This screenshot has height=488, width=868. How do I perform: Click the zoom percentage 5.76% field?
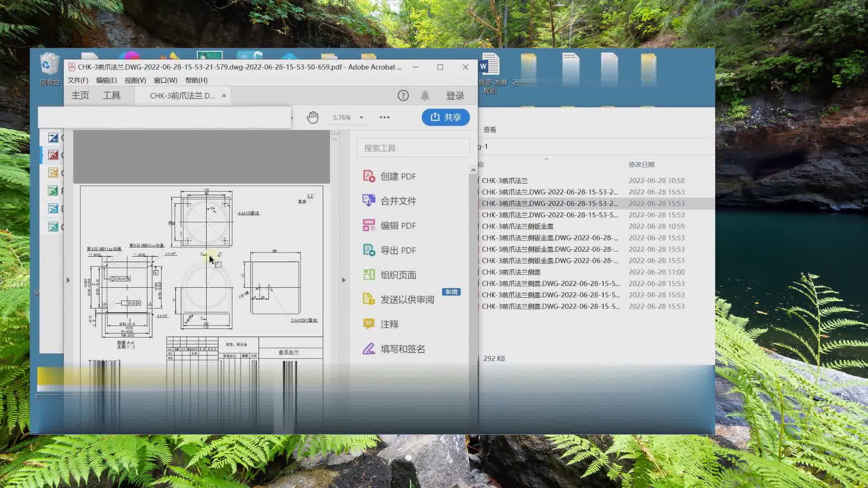point(342,117)
